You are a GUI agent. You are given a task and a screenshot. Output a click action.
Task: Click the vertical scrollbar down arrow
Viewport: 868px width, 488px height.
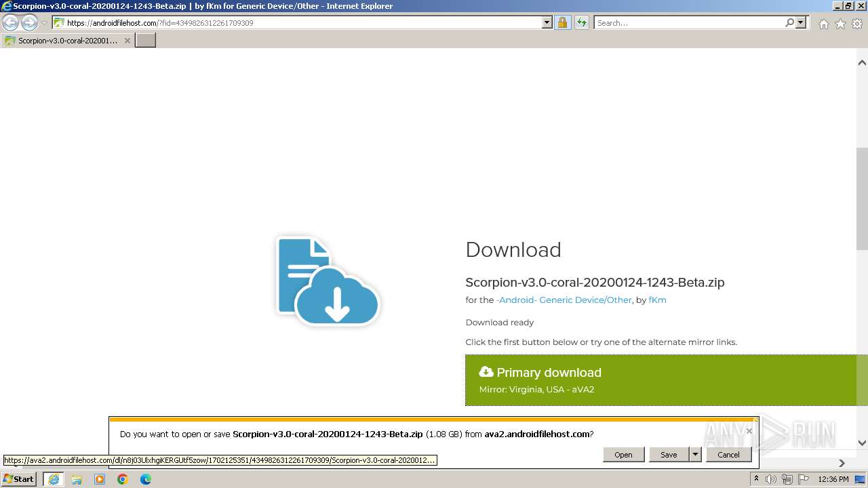tap(862, 443)
